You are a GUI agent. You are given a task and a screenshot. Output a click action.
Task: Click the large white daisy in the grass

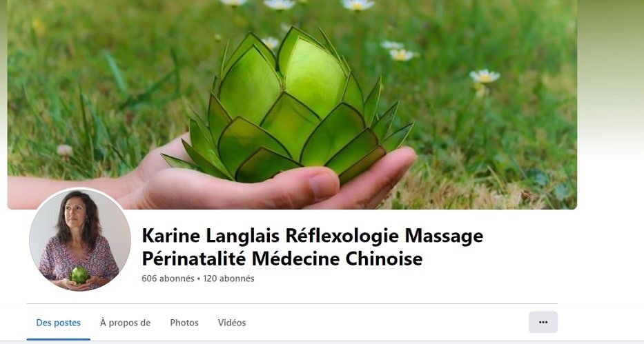485,76
